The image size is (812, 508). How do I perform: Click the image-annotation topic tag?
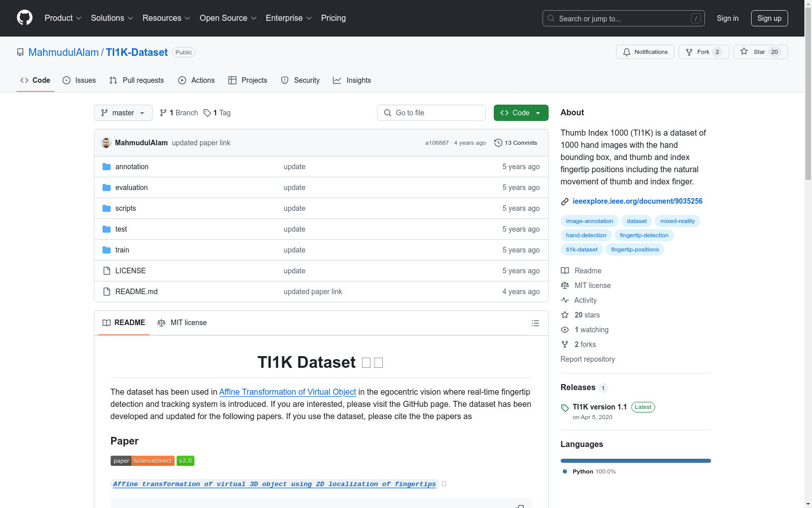click(589, 221)
